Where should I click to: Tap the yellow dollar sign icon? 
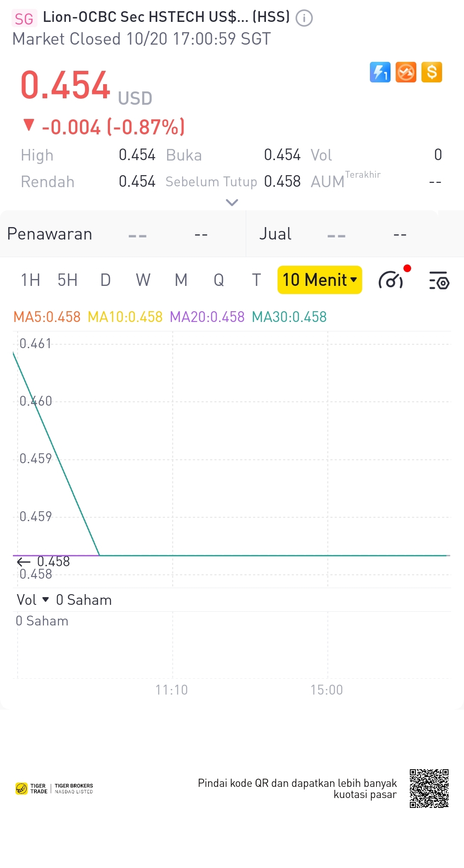432,72
